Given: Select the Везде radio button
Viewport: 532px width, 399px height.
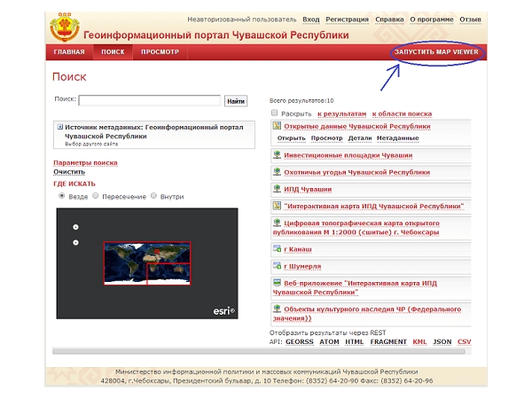Looking at the screenshot, I should (62, 196).
